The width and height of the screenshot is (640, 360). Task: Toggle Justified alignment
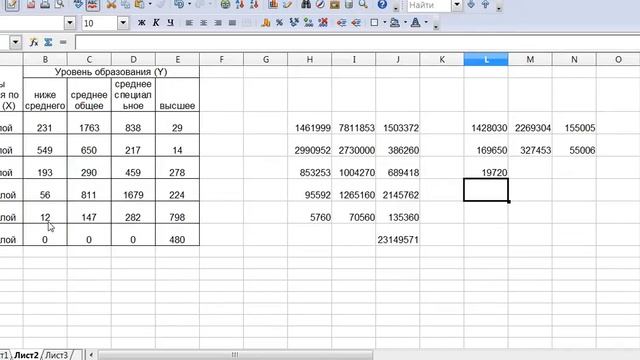(x=232, y=23)
